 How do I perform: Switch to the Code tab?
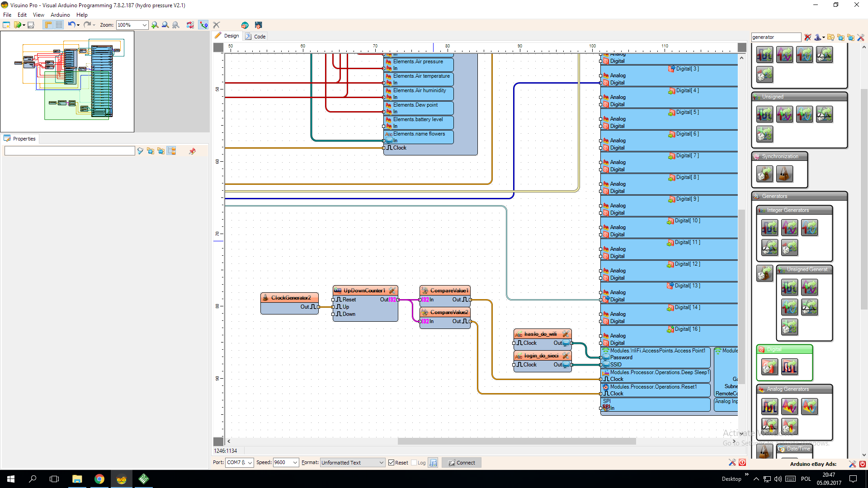(256, 36)
